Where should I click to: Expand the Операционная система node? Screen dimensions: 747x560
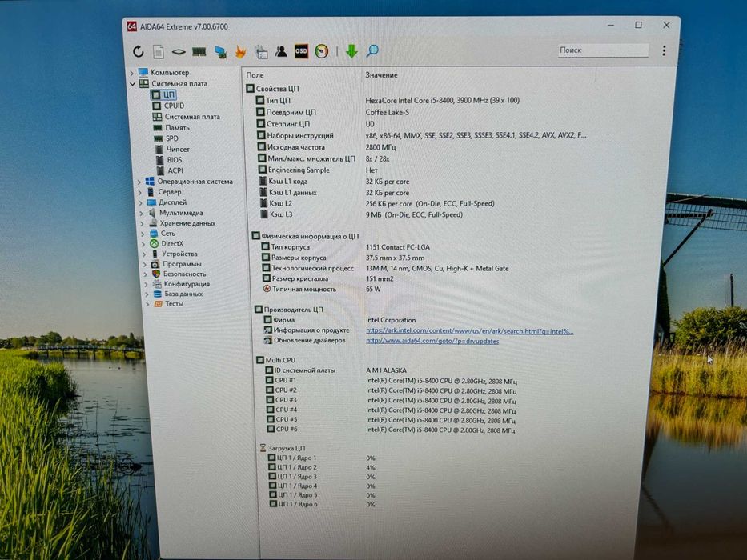coord(139,182)
